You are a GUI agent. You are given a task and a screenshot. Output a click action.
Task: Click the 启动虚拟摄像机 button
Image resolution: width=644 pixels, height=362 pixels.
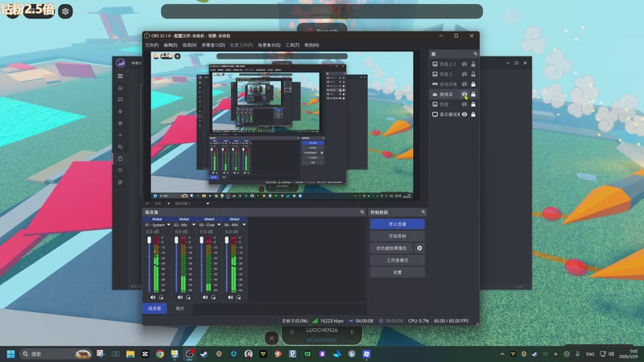pos(391,248)
